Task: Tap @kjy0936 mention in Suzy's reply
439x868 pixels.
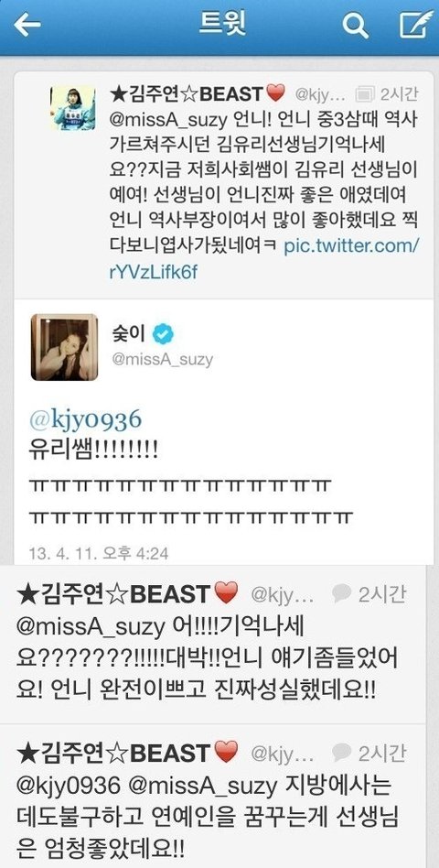Action: coord(84,420)
